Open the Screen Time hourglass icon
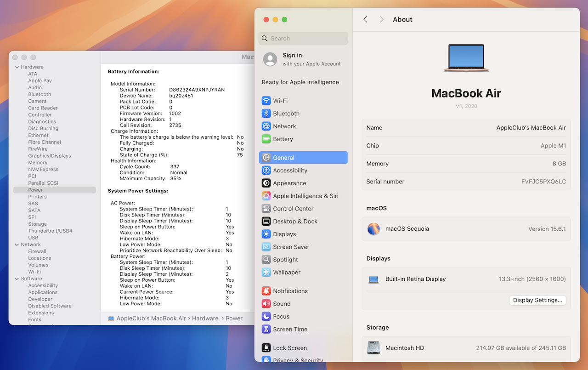588x370 pixels. coord(266,330)
